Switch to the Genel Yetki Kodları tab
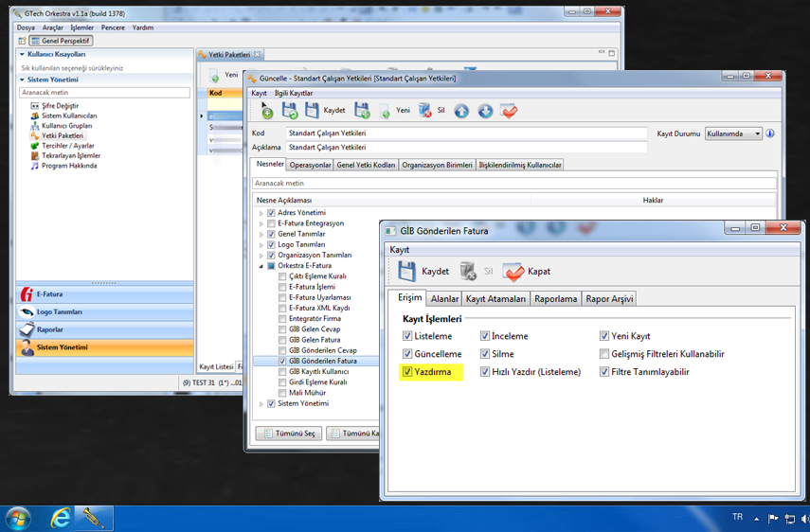Screen dimensions: 810x532 click(366, 165)
